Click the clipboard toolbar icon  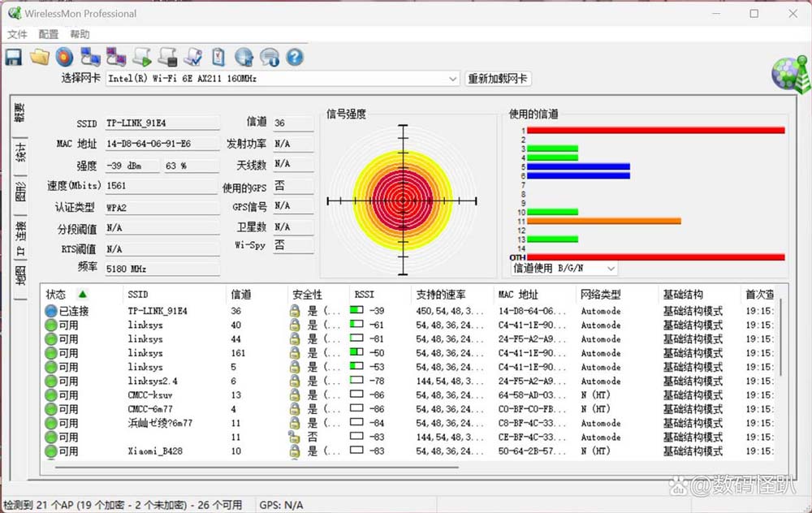[218, 57]
